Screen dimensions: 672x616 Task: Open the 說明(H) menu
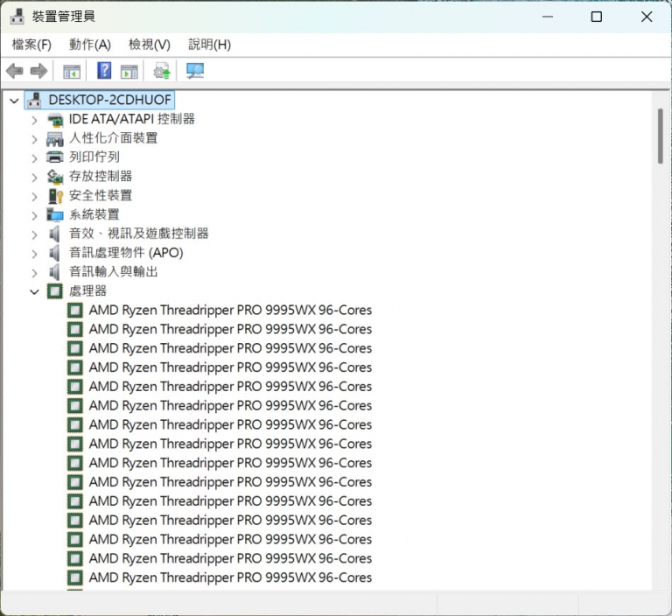coord(209,45)
